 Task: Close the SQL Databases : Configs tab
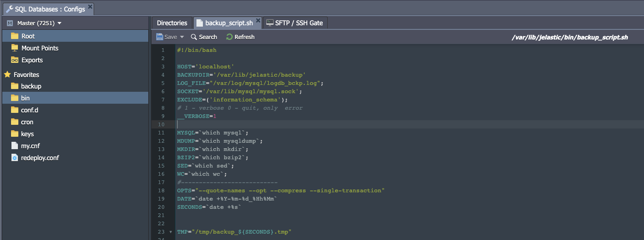click(x=90, y=7)
